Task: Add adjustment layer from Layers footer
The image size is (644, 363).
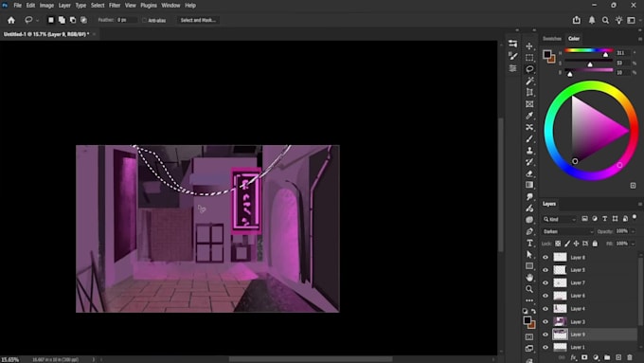Action: (596, 357)
